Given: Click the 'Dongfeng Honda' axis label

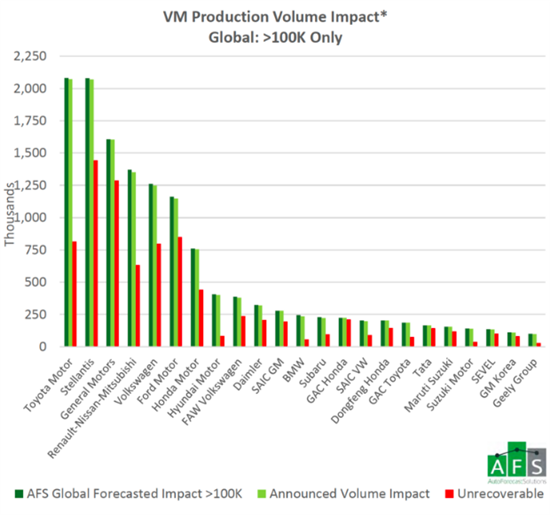Looking at the screenshot, I should click(360, 390).
